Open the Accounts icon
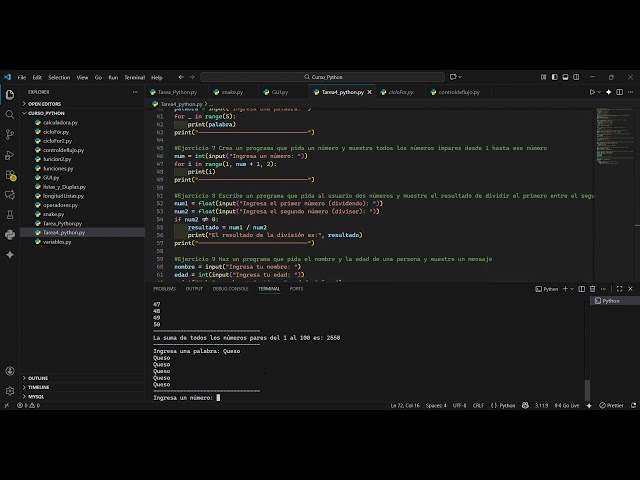640x480 pixels. point(10,371)
